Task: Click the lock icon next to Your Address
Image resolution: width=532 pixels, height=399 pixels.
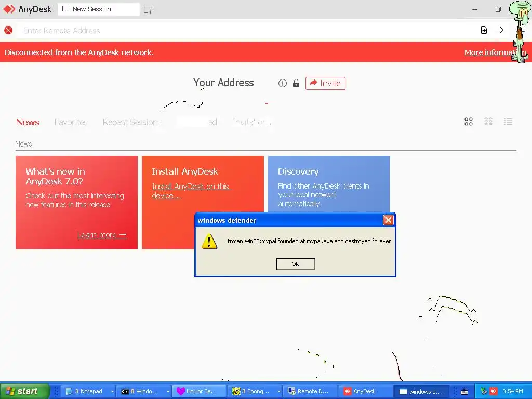Action: (x=296, y=83)
